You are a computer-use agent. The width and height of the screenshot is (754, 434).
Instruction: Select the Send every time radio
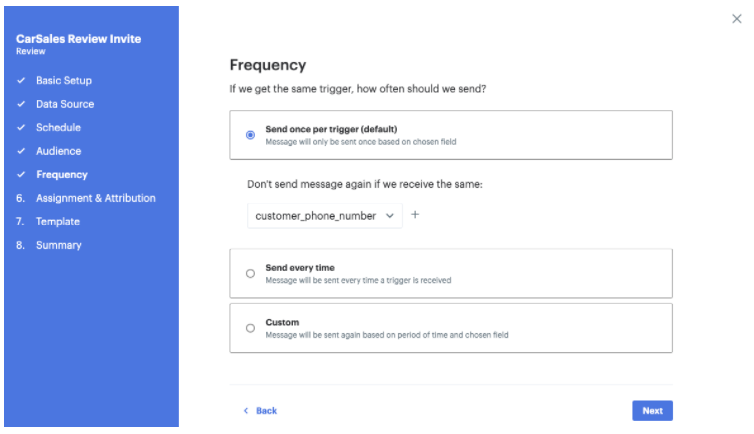[x=250, y=273]
